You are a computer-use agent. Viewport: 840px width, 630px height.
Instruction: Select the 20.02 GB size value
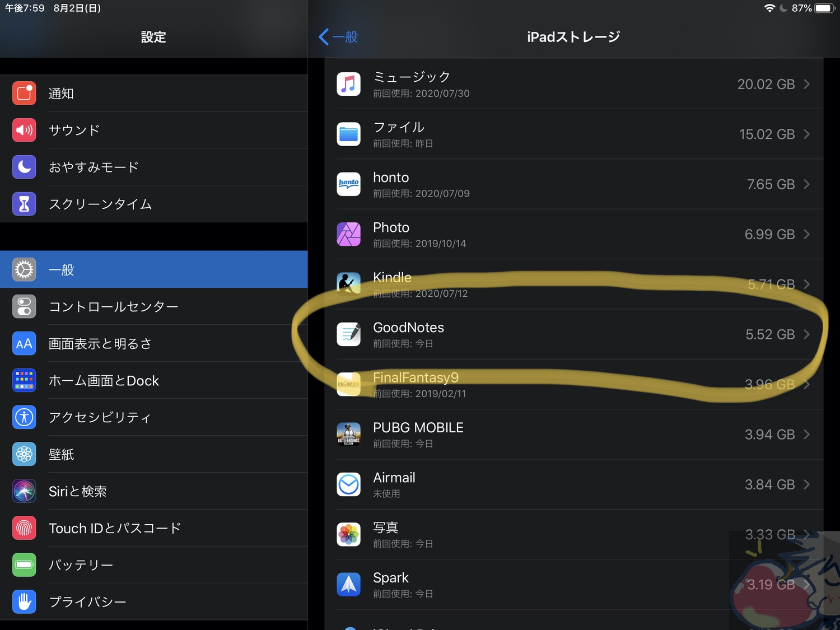[766, 84]
